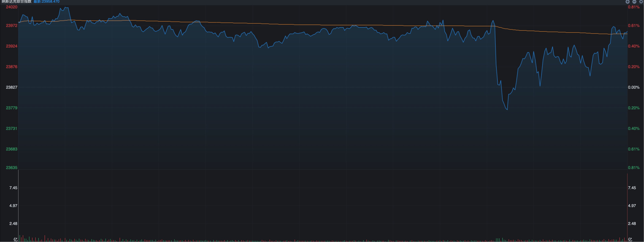Click the 4.97 left volume axis label
Screen dimensions: 644x242
[13, 206]
